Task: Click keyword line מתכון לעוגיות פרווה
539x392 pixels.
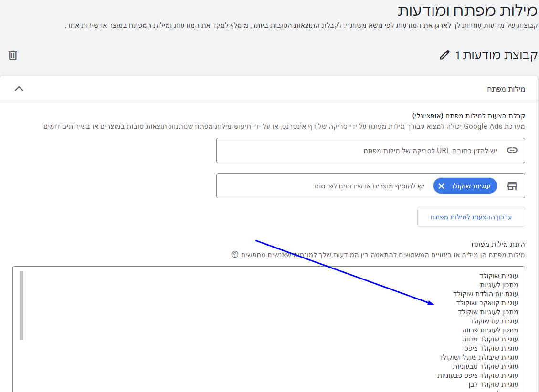Action: point(490,330)
